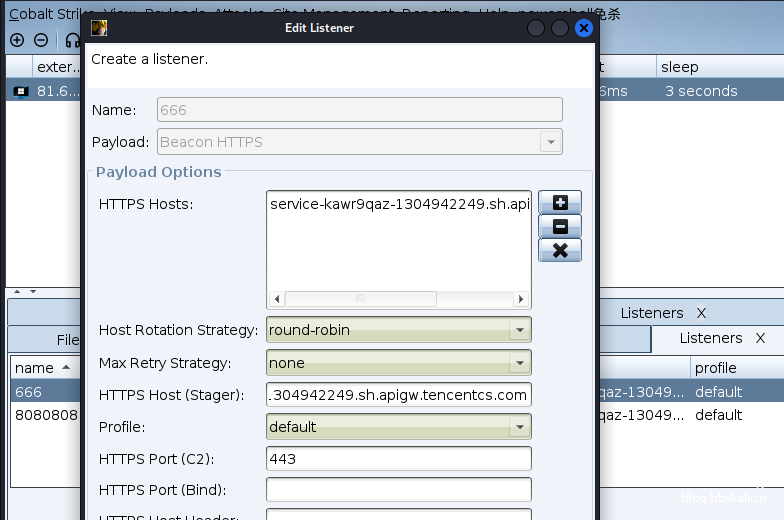Switch to the lower Listeners tab

click(x=710, y=338)
